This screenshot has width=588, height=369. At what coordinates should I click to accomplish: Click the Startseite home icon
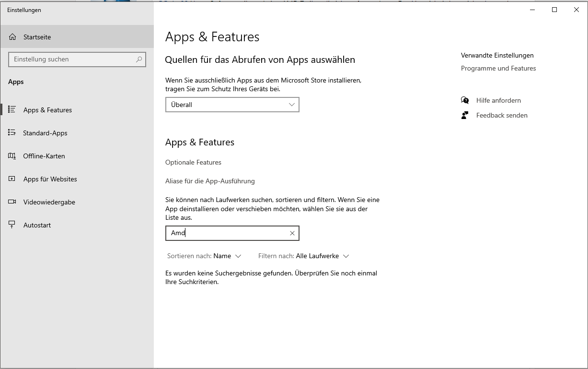point(12,37)
